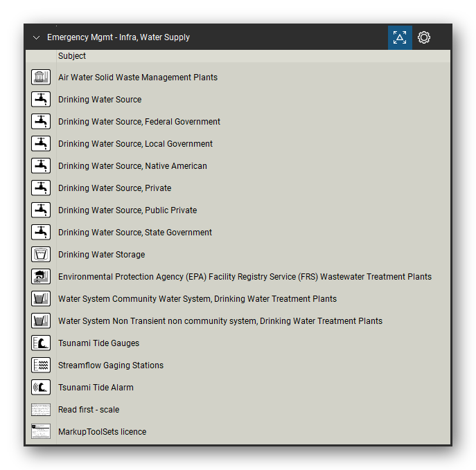Image resolution: width=476 pixels, height=470 pixels.
Task: Select Drinking Water Source, Public Private icon
Action: [41, 210]
